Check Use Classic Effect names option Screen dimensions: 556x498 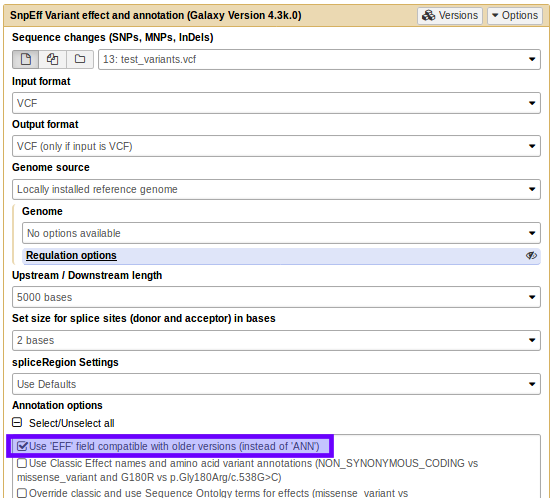point(22,463)
